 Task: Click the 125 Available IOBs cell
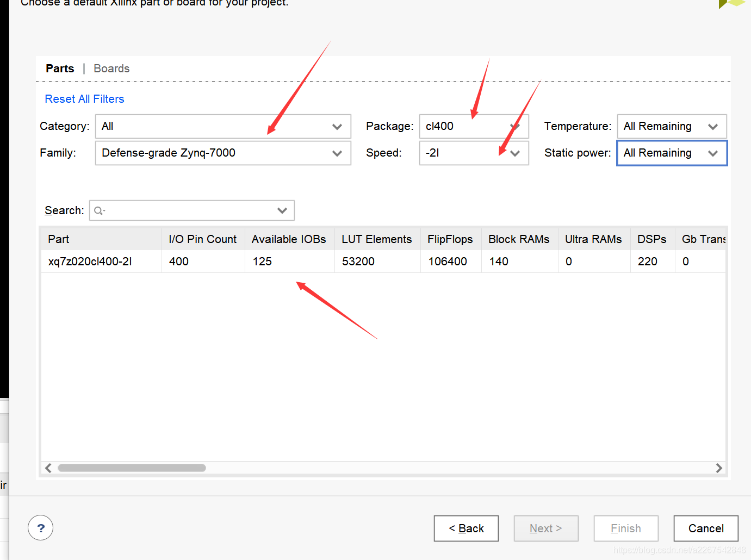point(289,262)
